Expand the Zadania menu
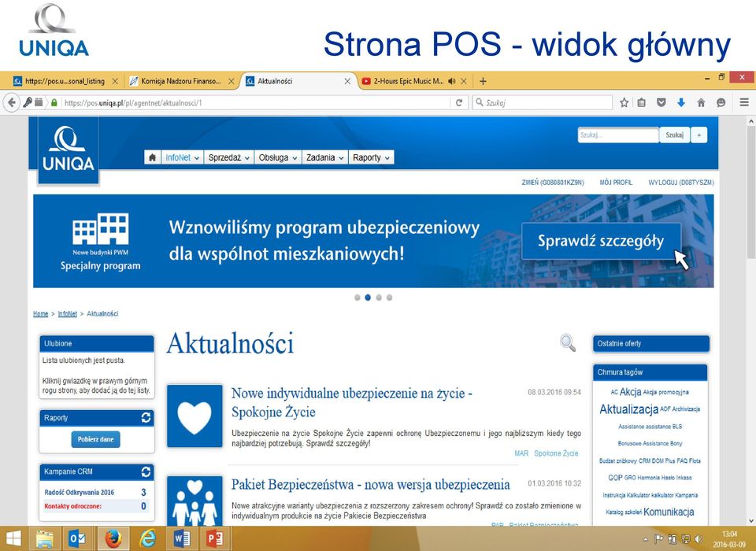 [325, 157]
